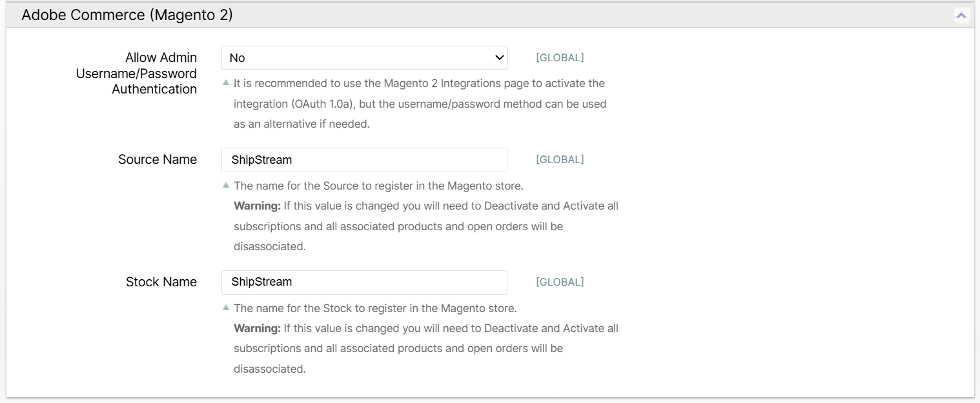Screen dimensions: 980x403
Task: Open the Allow Admin Username/Password Authentication dropdown
Action: [364, 58]
